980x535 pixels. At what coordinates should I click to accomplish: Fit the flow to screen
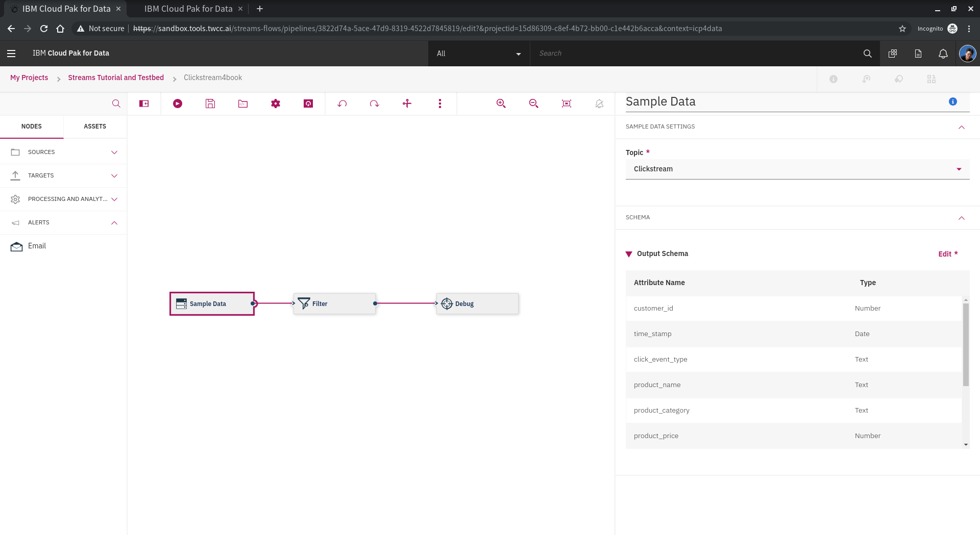(x=567, y=104)
